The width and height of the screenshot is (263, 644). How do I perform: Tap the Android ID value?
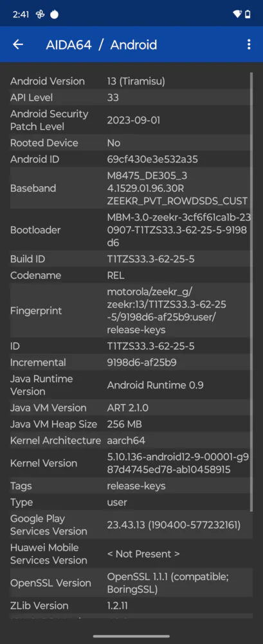click(x=152, y=159)
